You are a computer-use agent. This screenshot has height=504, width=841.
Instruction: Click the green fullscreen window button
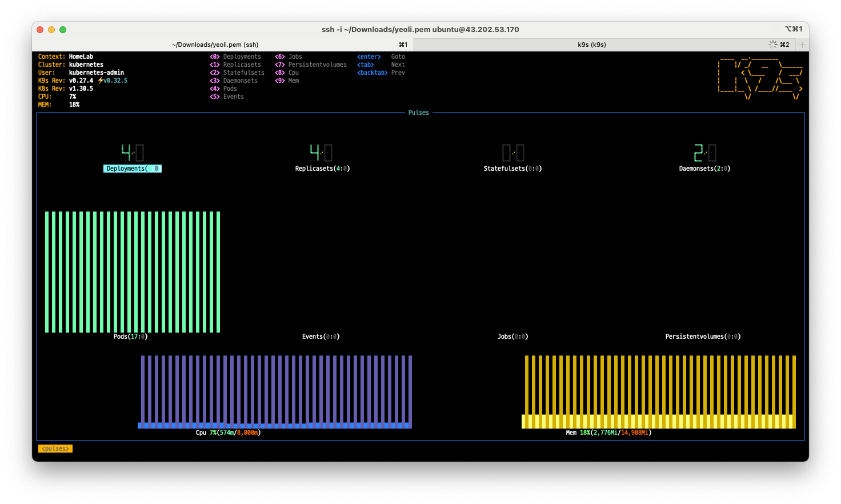click(x=63, y=30)
